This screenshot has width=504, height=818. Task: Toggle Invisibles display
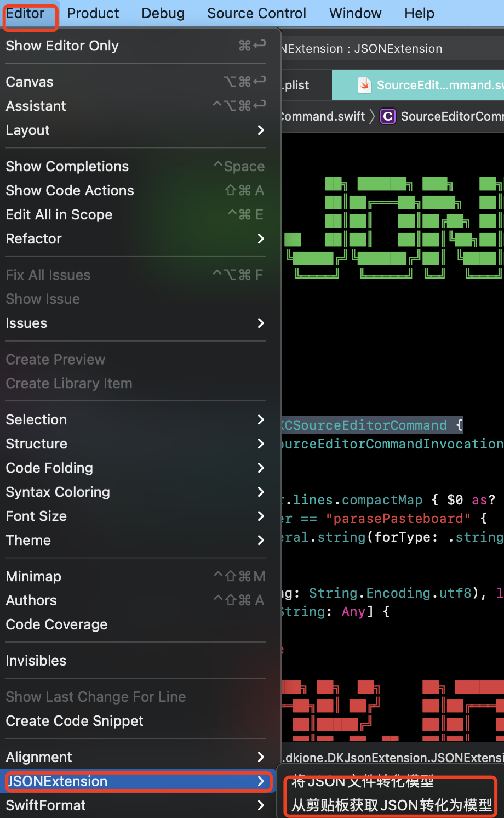pos(136,661)
